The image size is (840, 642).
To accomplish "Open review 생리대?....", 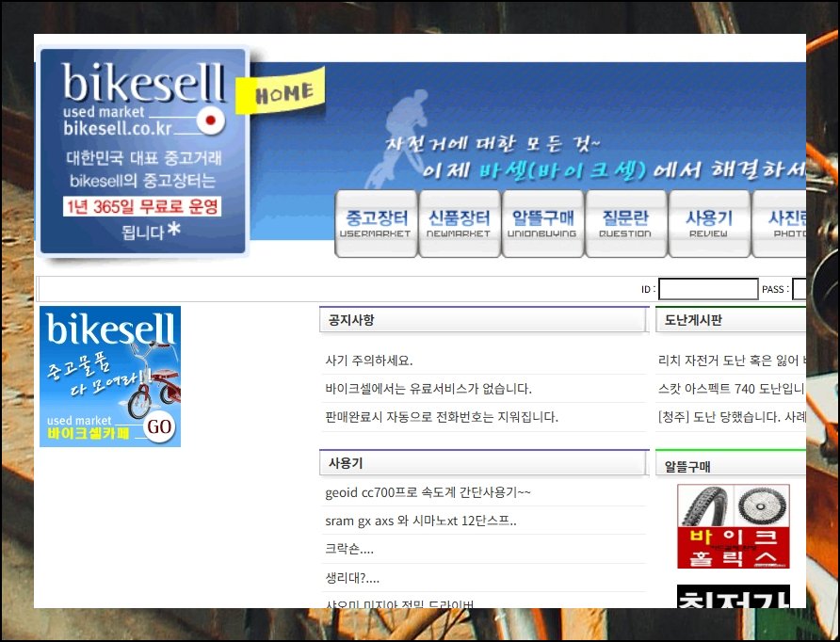I will coord(352,578).
